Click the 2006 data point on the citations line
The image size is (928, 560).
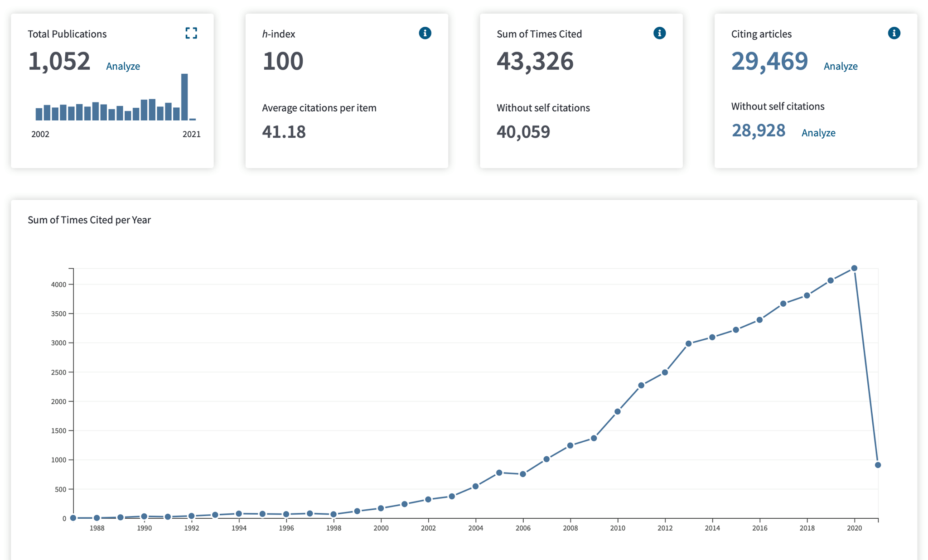tap(523, 474)
